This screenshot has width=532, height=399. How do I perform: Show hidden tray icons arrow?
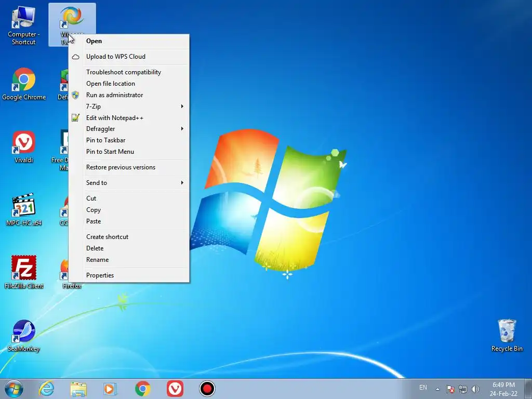coord(437,389)
